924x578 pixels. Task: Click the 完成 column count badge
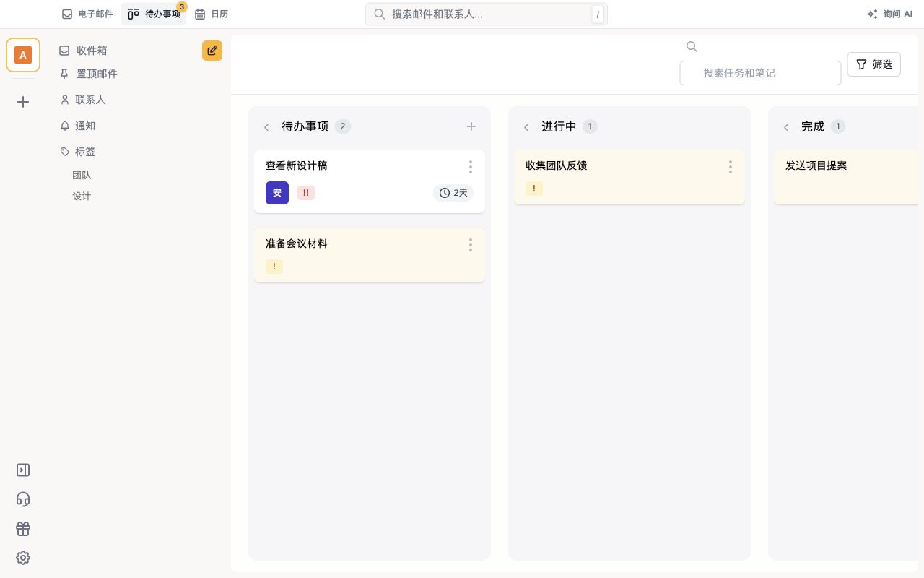[x=838, y=126]
